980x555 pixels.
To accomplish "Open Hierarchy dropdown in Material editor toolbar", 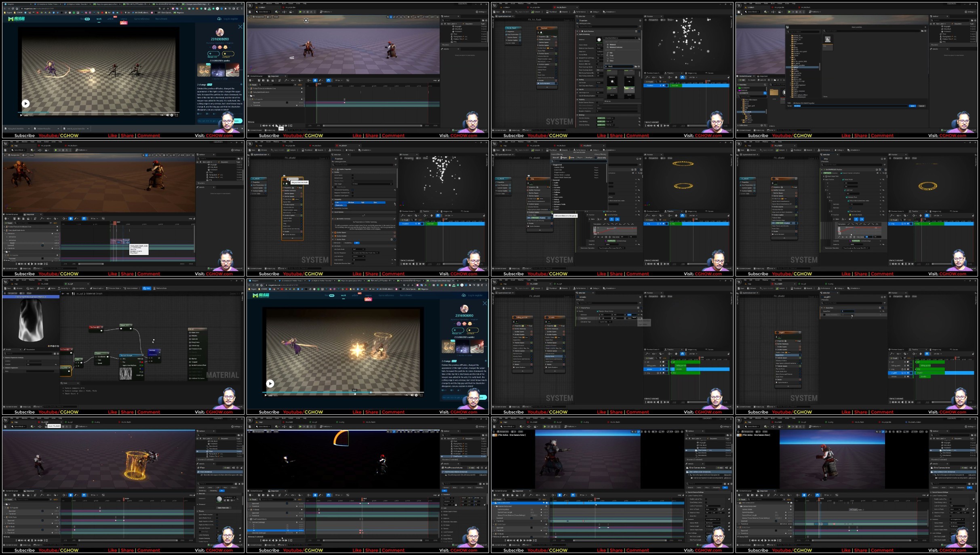I will point(64,288).
